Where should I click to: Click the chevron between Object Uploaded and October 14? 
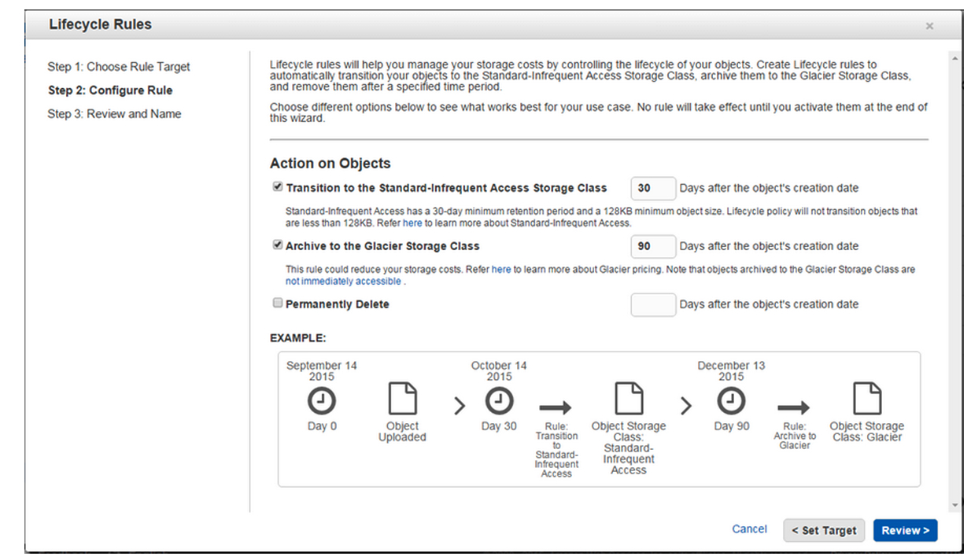(x=460, y=406)
